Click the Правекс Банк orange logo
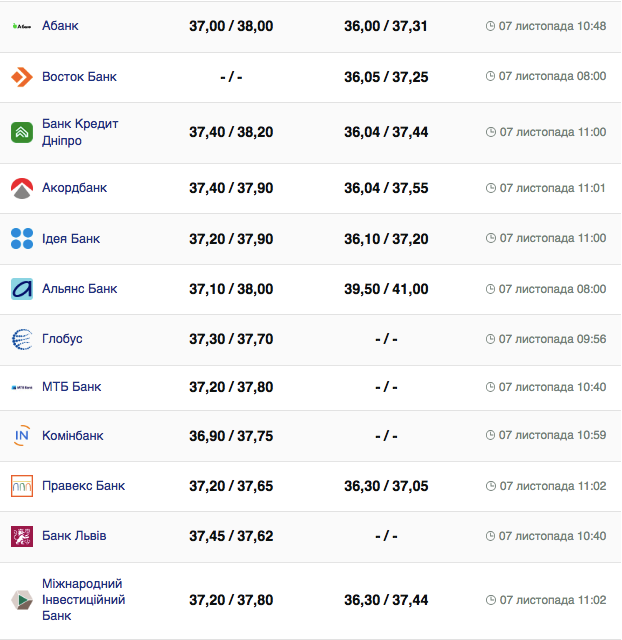This screenshot has height=640, width=622. (x=22, y=486)
